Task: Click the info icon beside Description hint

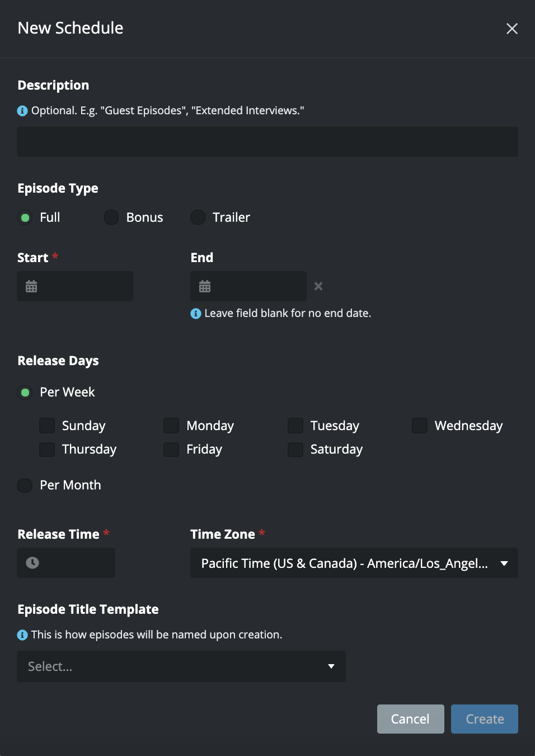Action: tap(22, 111)
